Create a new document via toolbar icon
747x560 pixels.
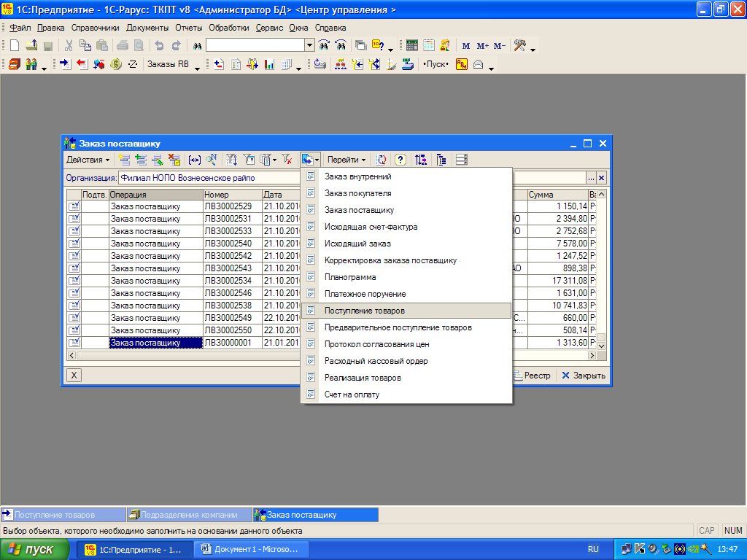[15, 46]
